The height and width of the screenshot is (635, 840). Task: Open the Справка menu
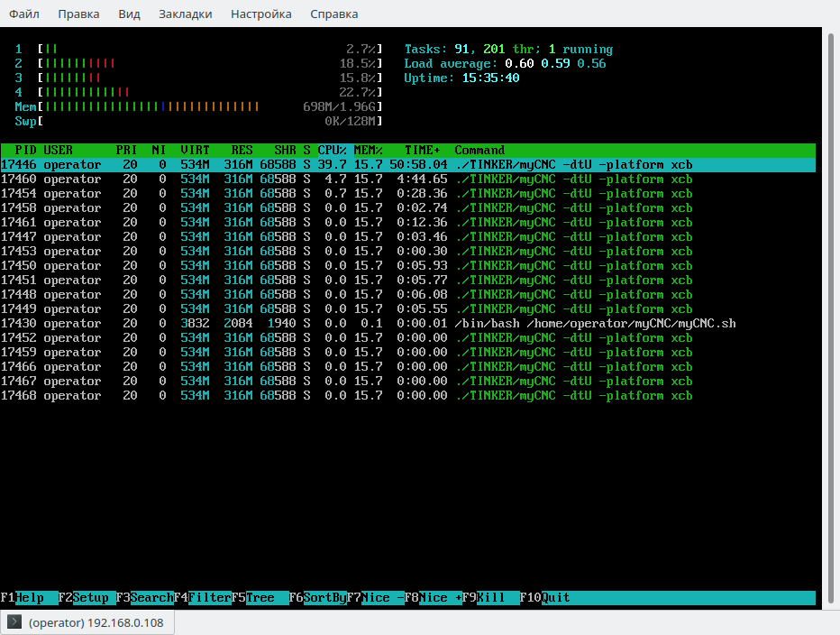pyautogui.click(x=333, y=14)
